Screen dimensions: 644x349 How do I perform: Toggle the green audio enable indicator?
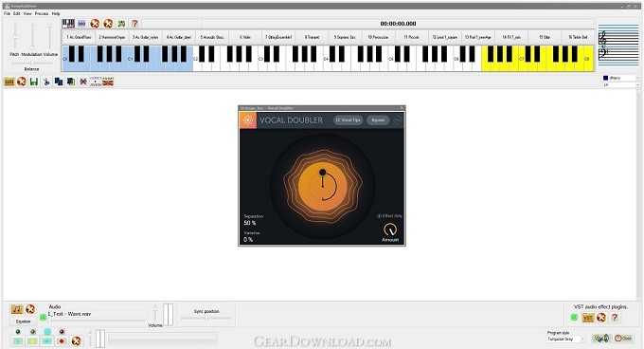tap(43, 317)
